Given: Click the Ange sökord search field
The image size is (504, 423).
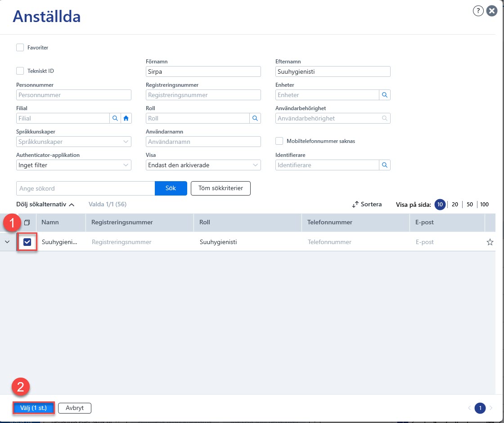Looking at the screenshot, I should coord(85,188).
